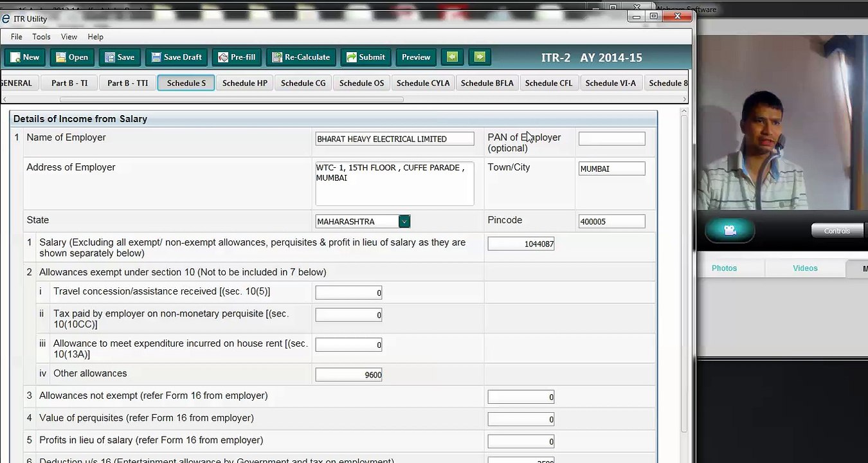Click 'ITR-2 AY 2014-15' label
This screenshot has width=868, height=463.
pos(592,58)
